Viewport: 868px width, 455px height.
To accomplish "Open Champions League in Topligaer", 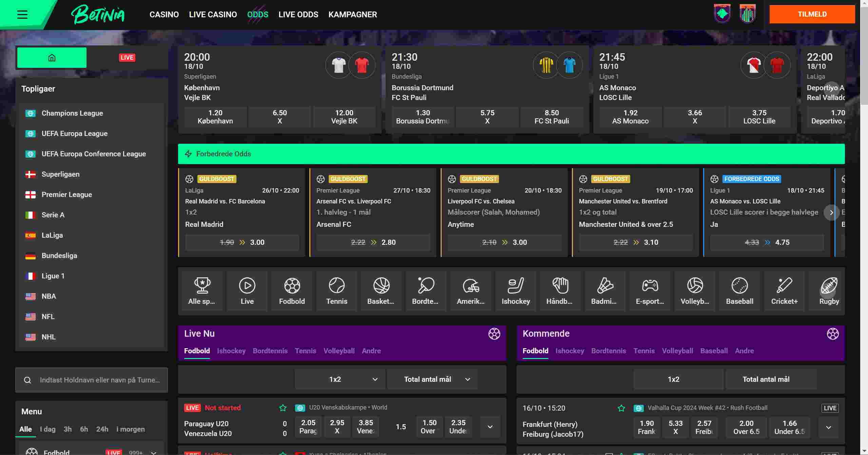I will click(92, 113).
